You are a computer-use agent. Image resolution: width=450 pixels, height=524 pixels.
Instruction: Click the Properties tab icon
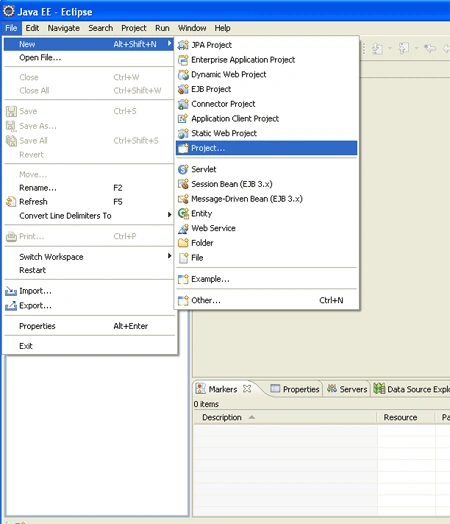point(275,388)
